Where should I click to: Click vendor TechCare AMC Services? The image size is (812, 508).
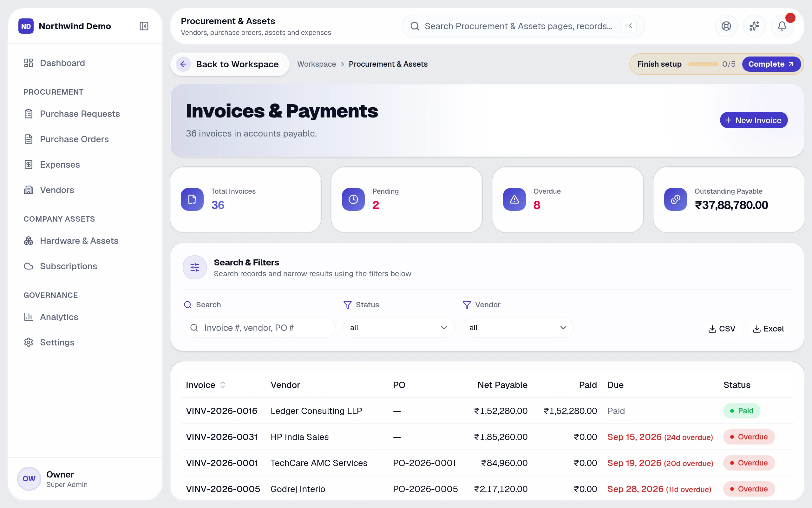click(319, 463)
